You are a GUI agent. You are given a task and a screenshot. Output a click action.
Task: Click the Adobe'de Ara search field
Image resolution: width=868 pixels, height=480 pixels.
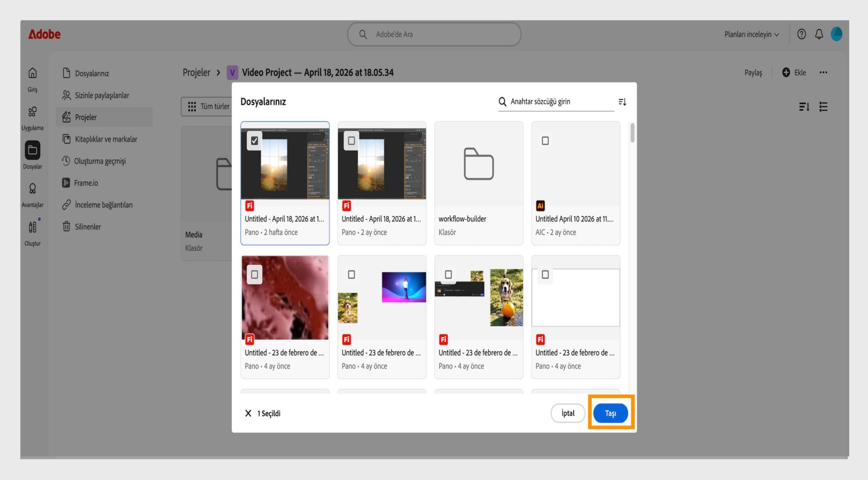[434, 34]
